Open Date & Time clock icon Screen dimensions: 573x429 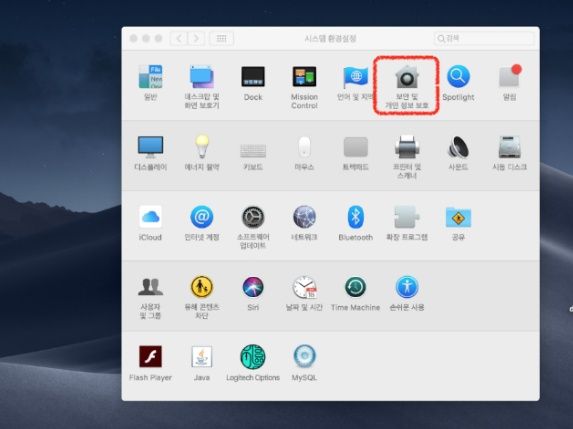point(304,287)
